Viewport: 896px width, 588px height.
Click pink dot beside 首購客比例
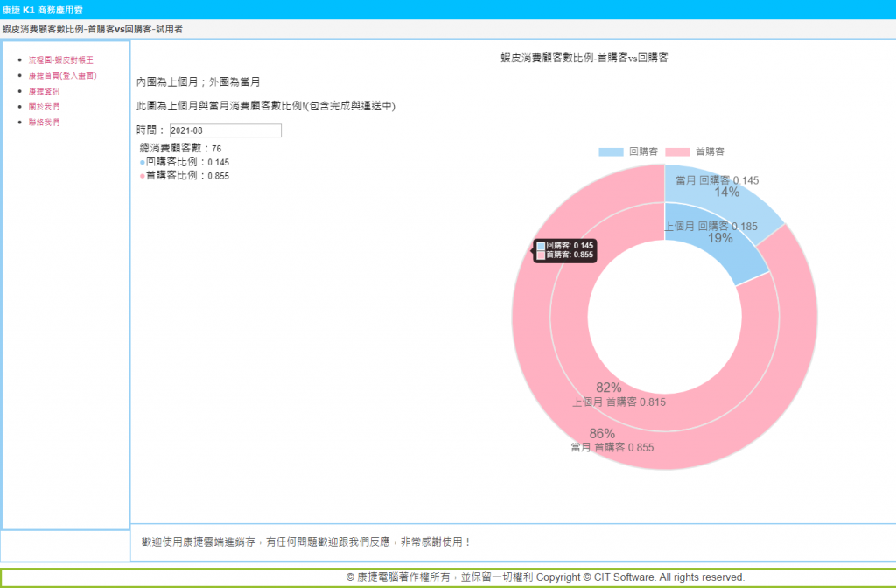142,176
